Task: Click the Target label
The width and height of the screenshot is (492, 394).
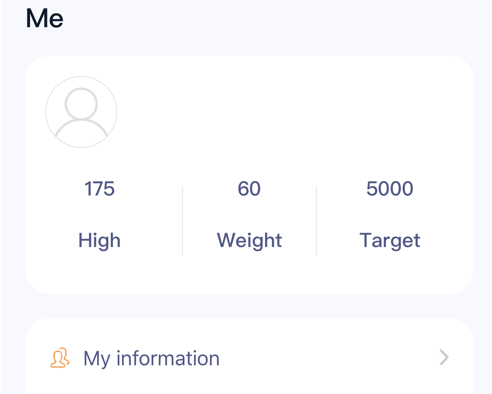Action: click(390, 241)
